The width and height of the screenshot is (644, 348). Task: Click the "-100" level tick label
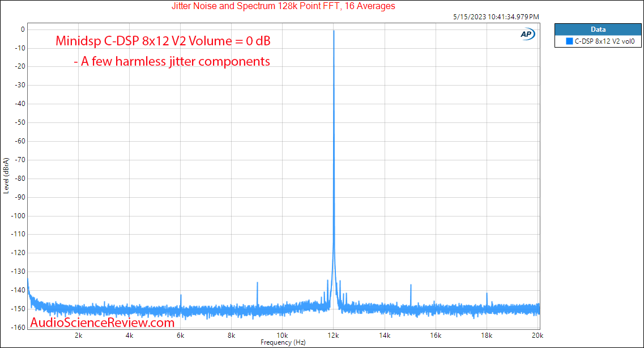pos(19,216)
